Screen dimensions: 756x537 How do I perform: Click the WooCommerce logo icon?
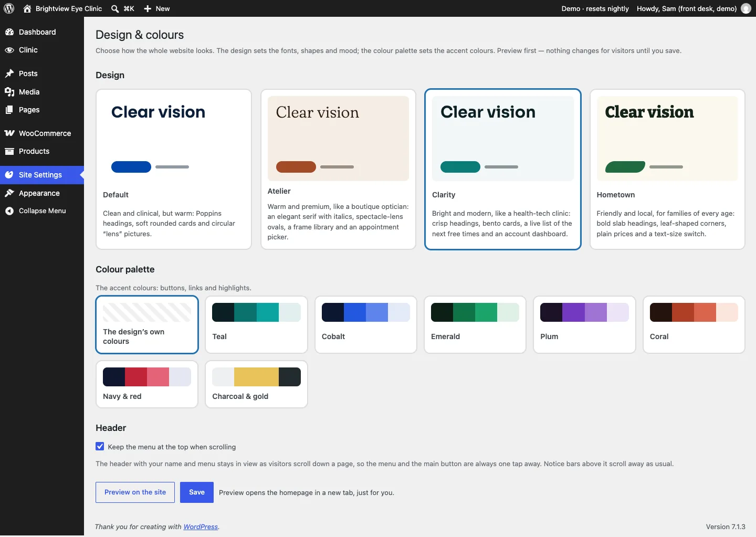[9, 133]
